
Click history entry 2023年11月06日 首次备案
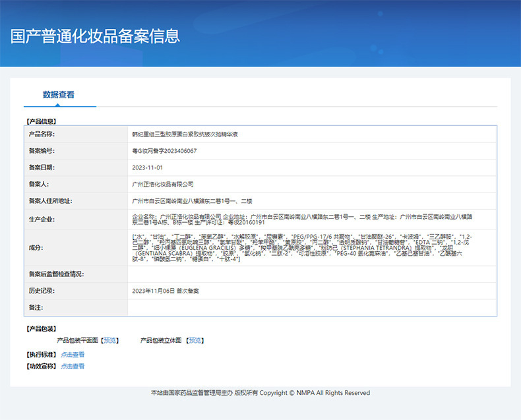[166, 291]
